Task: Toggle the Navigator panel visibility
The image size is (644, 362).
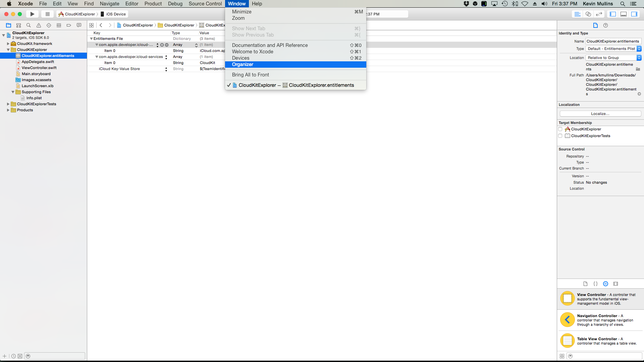Action: click(613, 14)
